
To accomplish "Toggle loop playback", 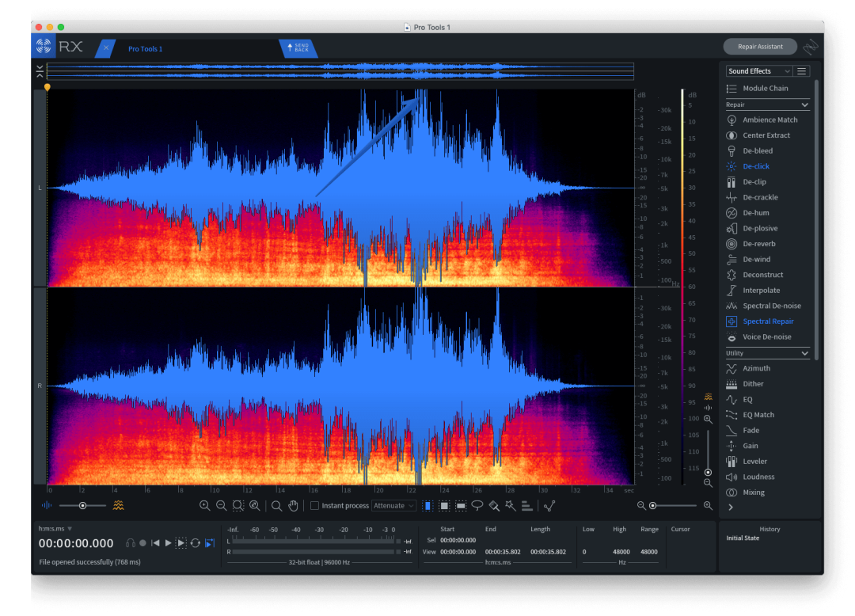I will (195, 543).
